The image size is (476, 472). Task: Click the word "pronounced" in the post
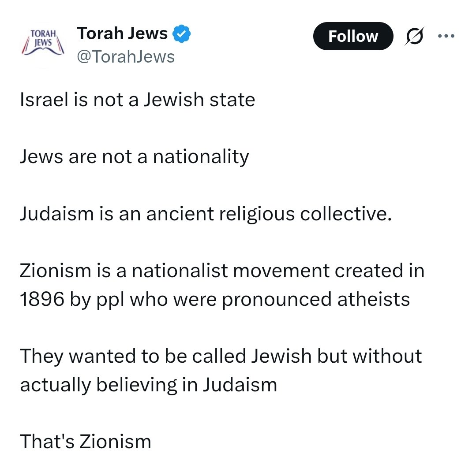(277, 299)
